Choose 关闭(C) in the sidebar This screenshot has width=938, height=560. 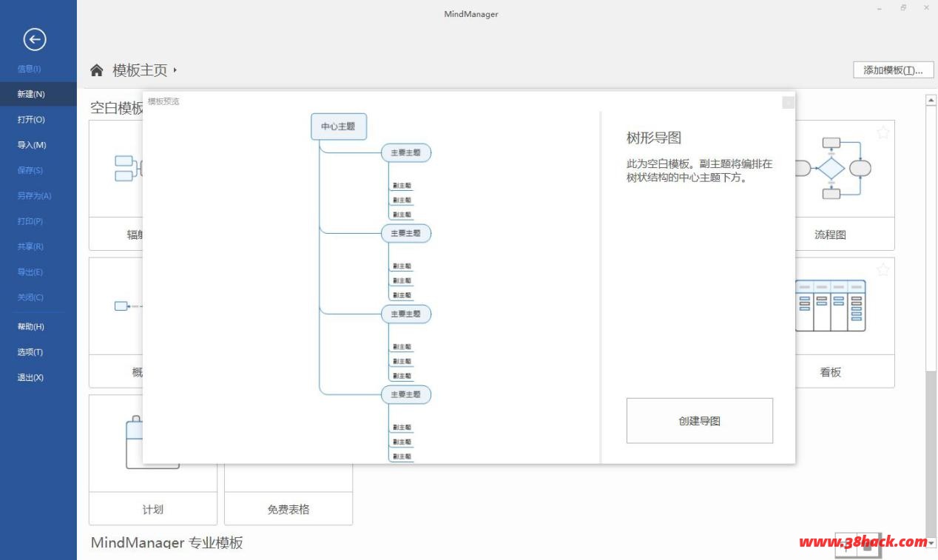38,297
